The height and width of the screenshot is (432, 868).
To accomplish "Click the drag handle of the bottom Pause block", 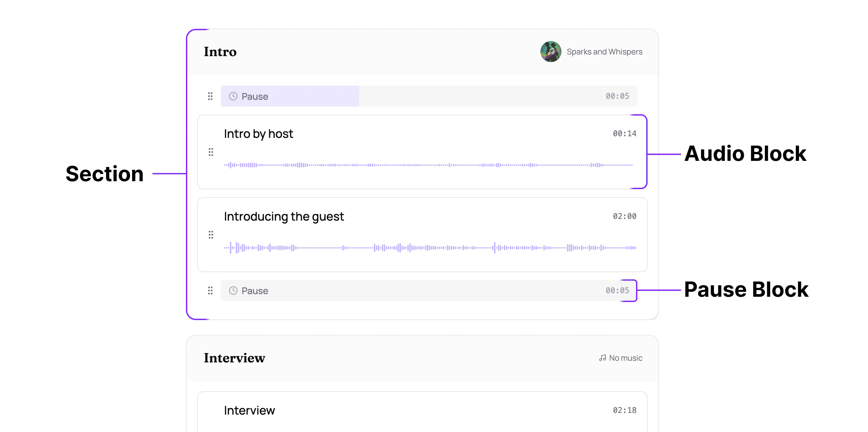I will click(x=210, y=290).
